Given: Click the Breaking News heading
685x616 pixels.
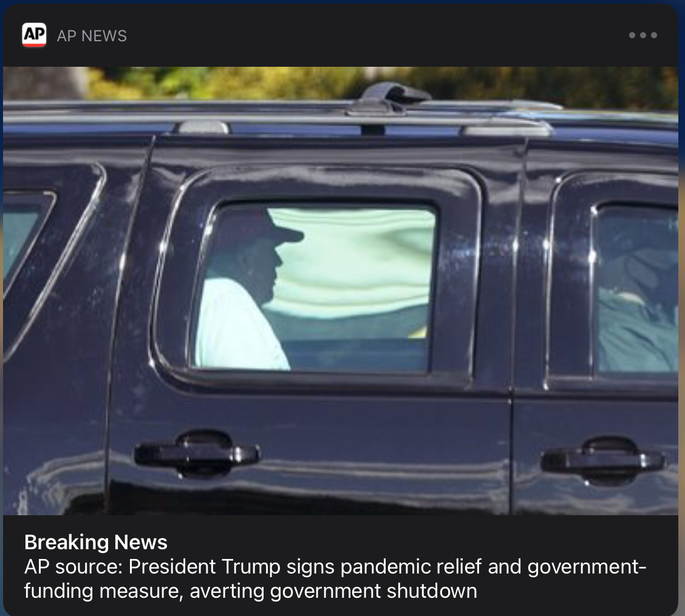Looking at the screenshot, I should (96, 542).
